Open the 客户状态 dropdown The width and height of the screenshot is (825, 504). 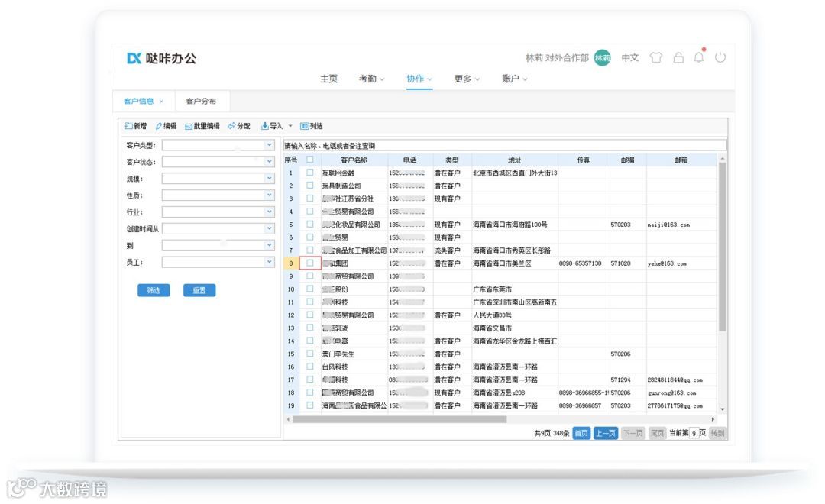(x=270, y=162)
